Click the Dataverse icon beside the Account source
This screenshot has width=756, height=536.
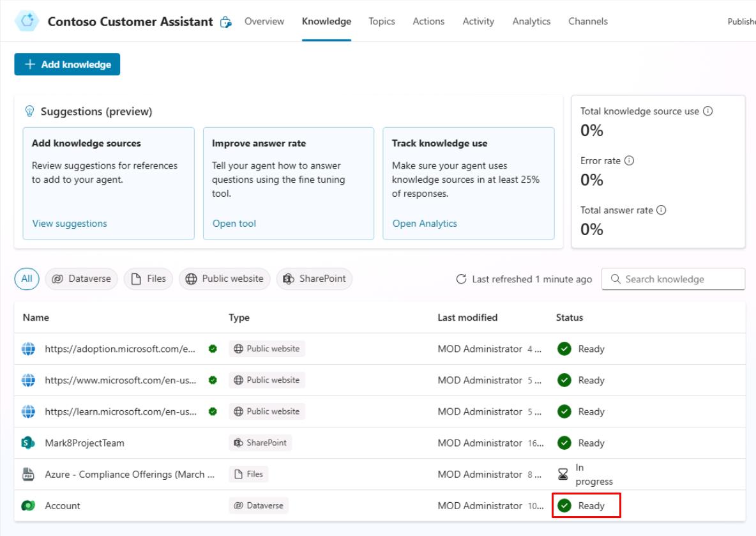pos(29,505)
